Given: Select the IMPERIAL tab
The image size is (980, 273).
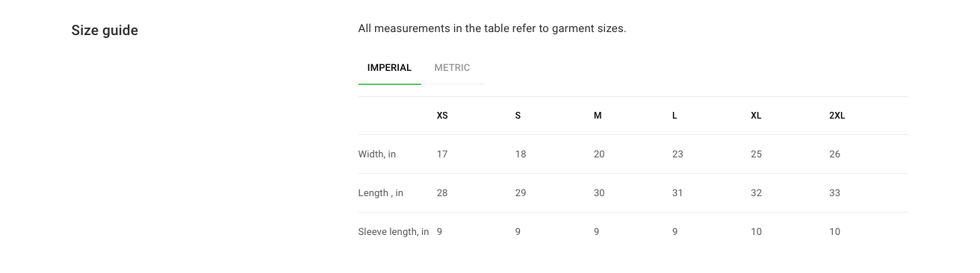Looking at the screenshot, I should (389, 68).
